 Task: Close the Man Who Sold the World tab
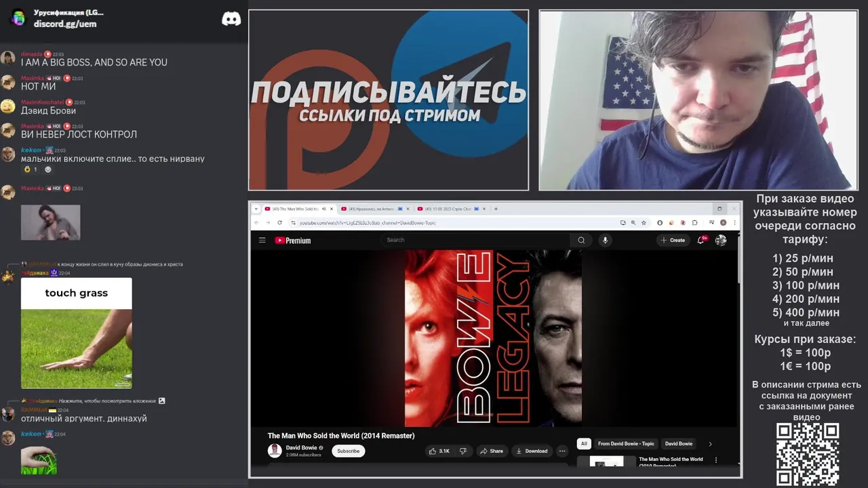pos(332,209)
